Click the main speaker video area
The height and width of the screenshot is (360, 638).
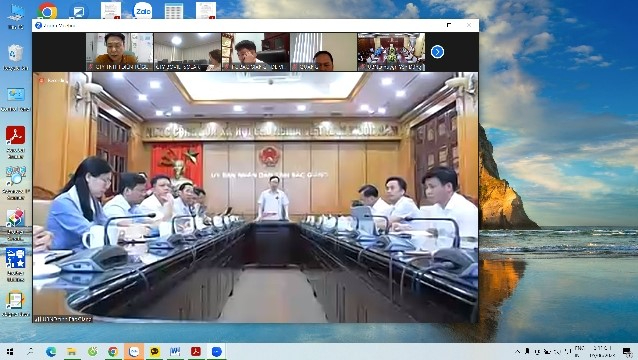click(256, 197)
